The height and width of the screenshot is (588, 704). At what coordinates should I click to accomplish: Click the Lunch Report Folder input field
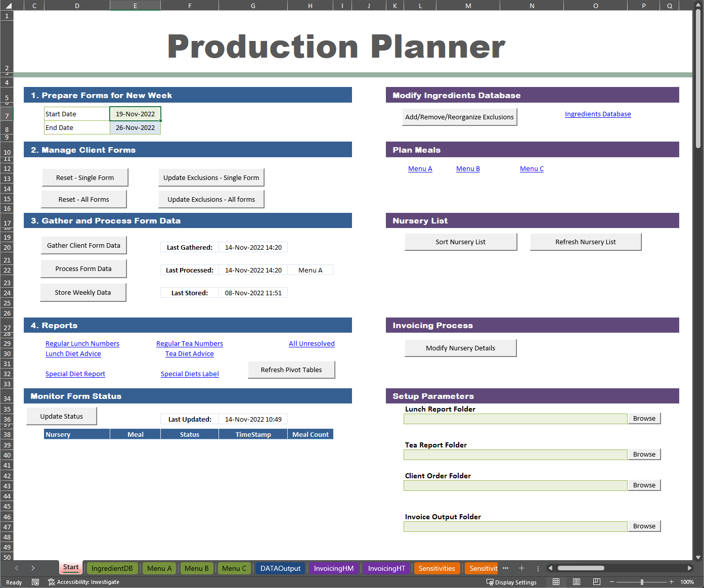(515, 419)
